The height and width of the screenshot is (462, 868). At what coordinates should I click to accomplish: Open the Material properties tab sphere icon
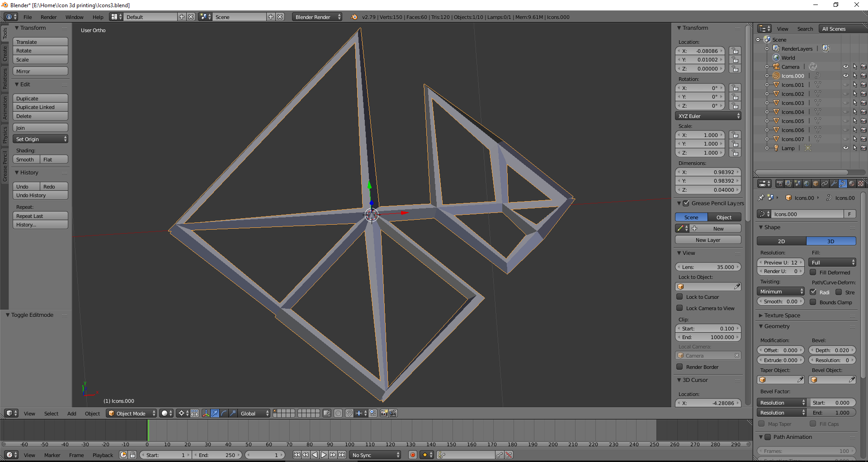852,184
